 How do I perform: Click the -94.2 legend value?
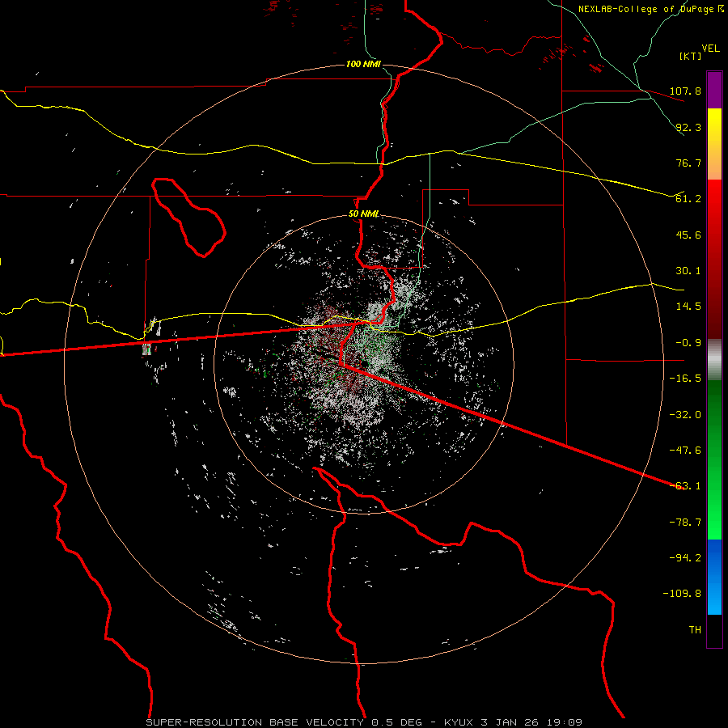coord(685,558)
